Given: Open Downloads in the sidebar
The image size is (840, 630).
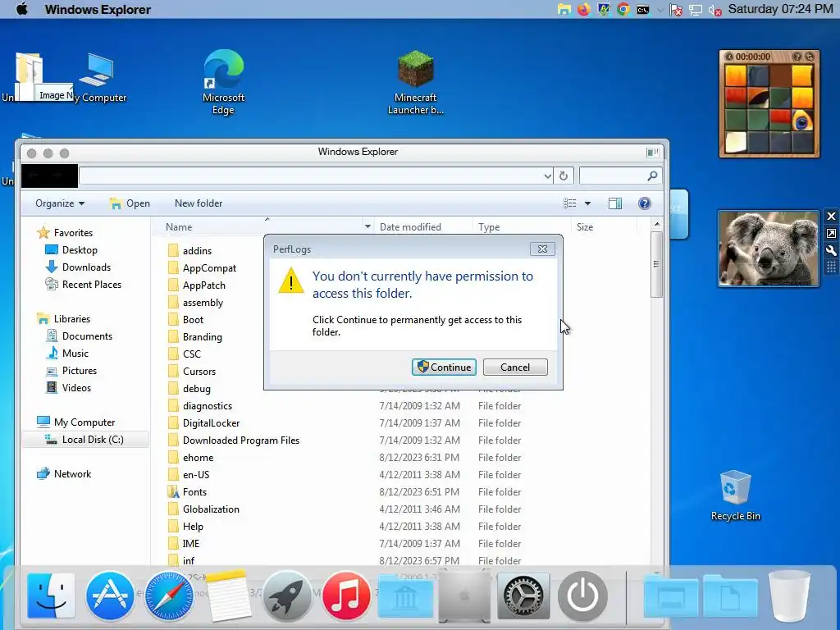Looking at the screenshot, I should [x=79, y=267].
